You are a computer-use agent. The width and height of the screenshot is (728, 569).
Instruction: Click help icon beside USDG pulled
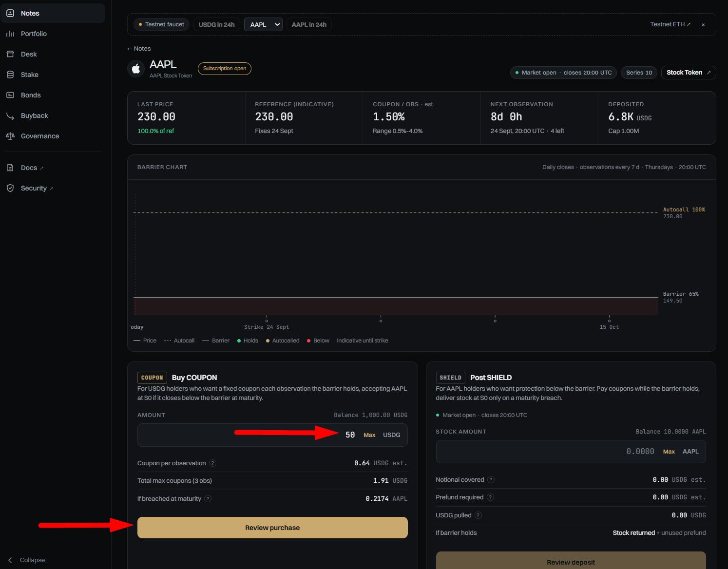[479, 515]
